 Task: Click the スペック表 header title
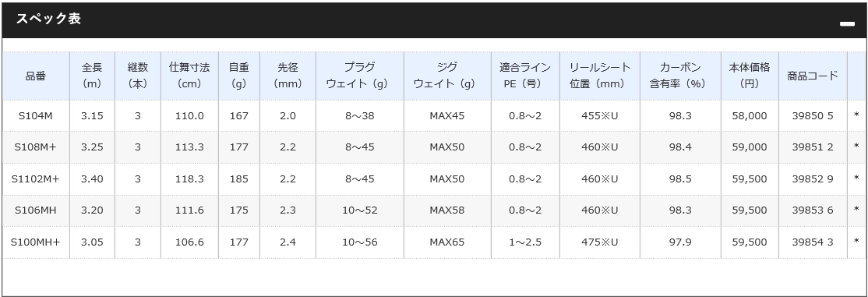pyautogui.click(x=48, y=19)
